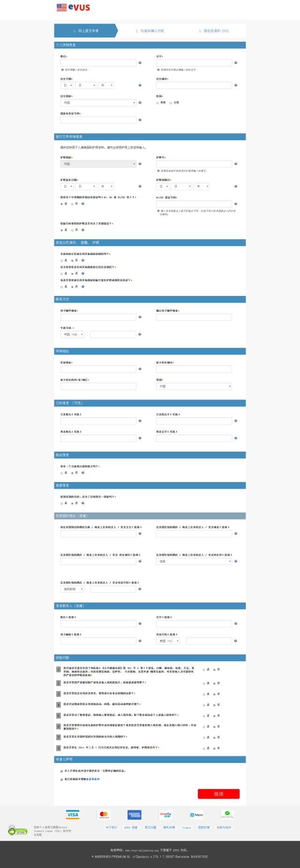
Task: Toggle the terms and conditions read checkbox
Action: coord(61,779)
